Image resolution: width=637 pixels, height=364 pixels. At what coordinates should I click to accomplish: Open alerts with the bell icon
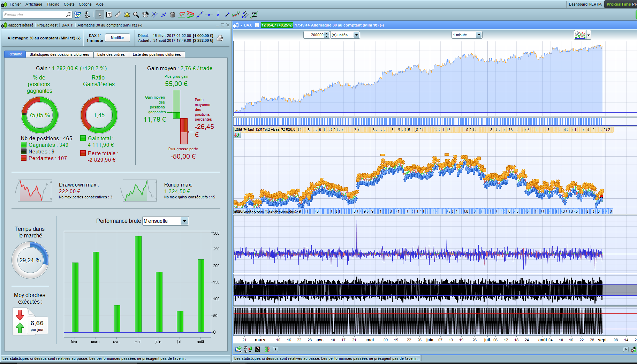127,15
